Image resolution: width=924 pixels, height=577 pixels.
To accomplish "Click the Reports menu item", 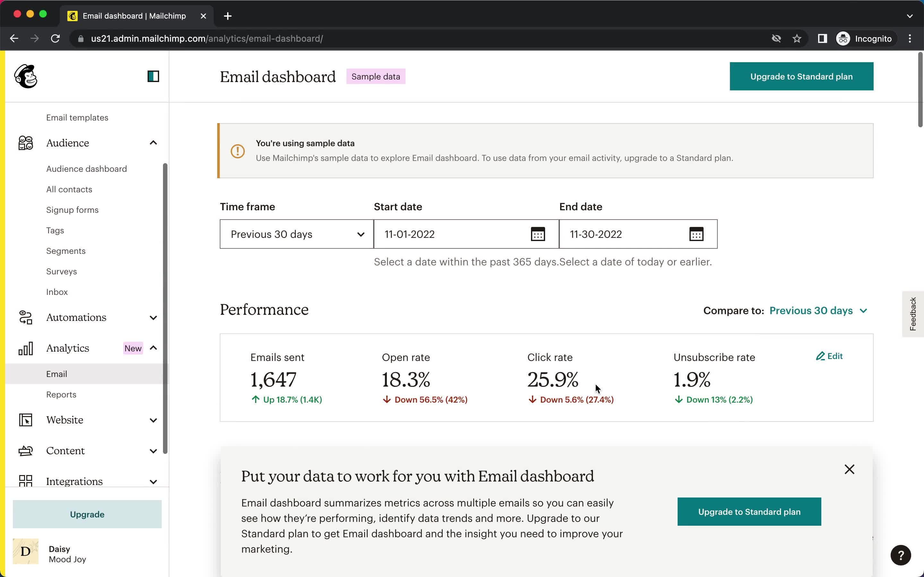I will [x=61, y=394].
